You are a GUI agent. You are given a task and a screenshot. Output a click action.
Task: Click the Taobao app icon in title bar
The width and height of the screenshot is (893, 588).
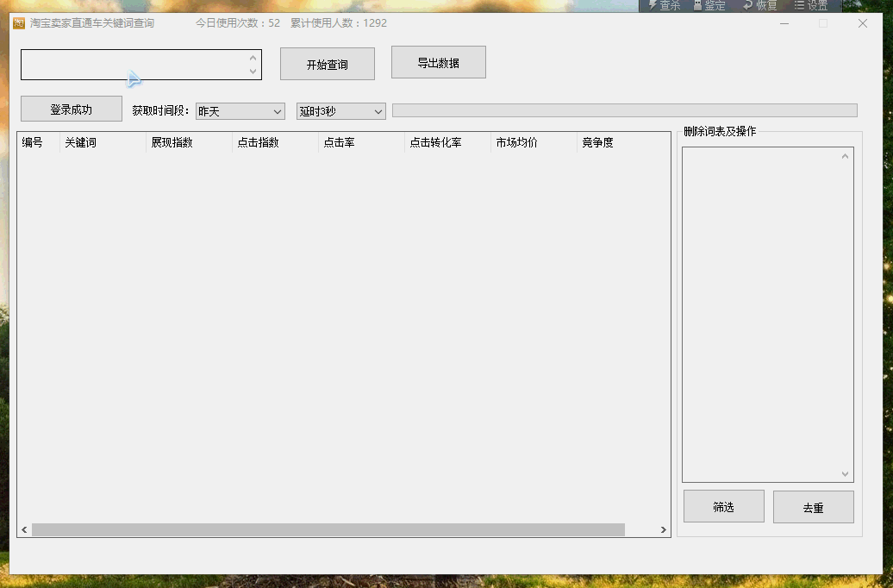coord(19,23)
